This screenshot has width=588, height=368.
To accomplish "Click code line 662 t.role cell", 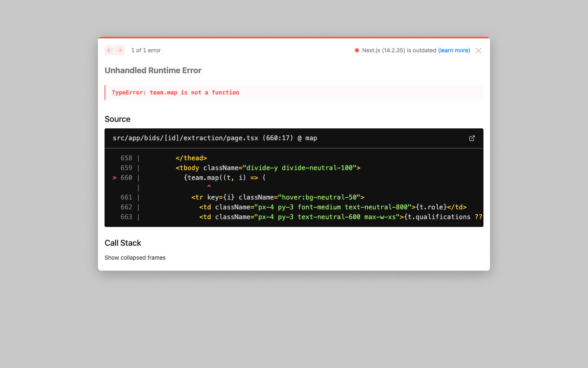I will 333,207.
